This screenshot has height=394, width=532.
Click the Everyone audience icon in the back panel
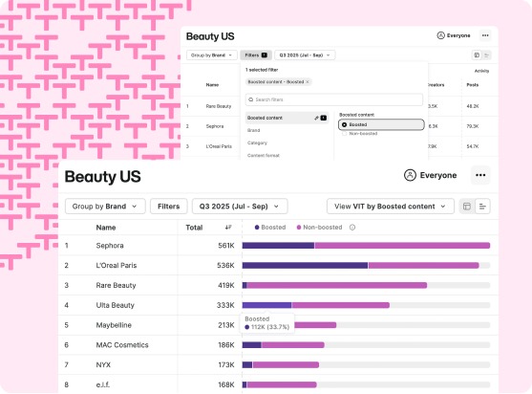440,35
